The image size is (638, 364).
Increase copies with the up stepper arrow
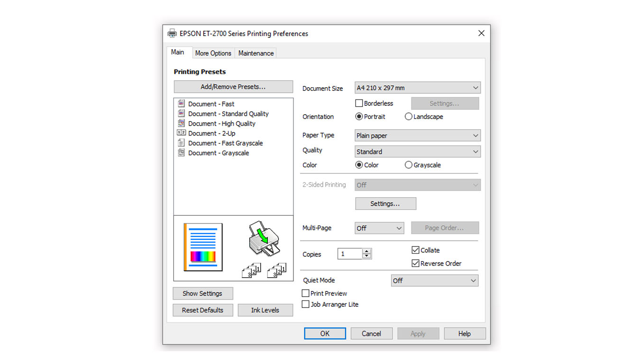[366, 251]
